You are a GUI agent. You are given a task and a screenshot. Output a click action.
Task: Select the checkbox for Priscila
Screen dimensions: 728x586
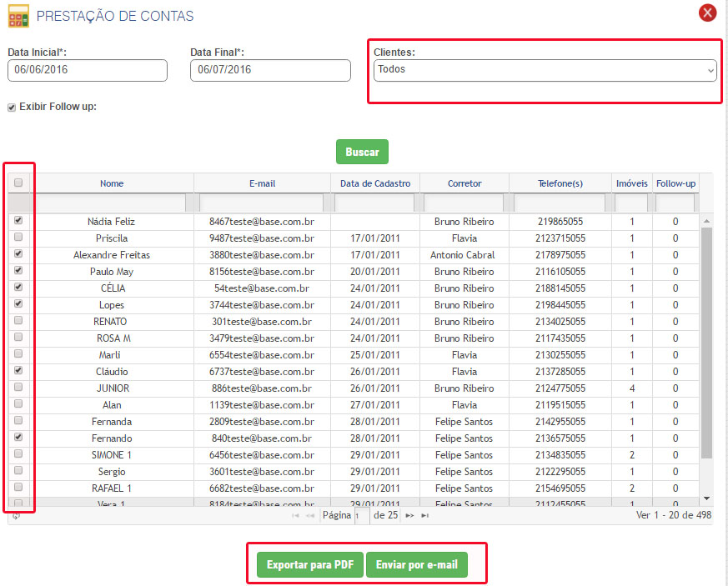[x=18, y=238]
